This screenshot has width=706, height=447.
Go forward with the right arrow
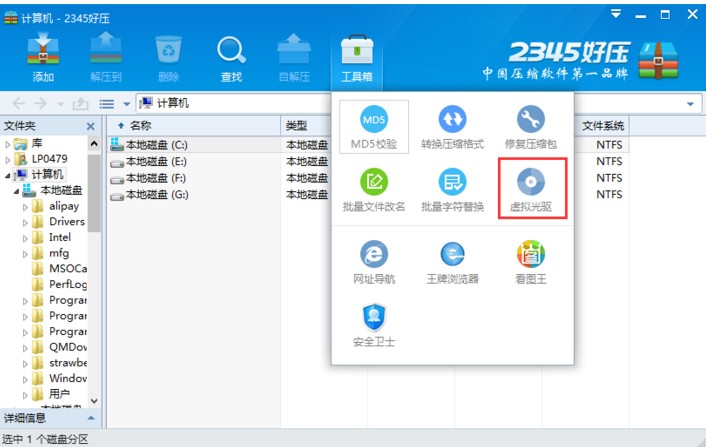(41, 104)
